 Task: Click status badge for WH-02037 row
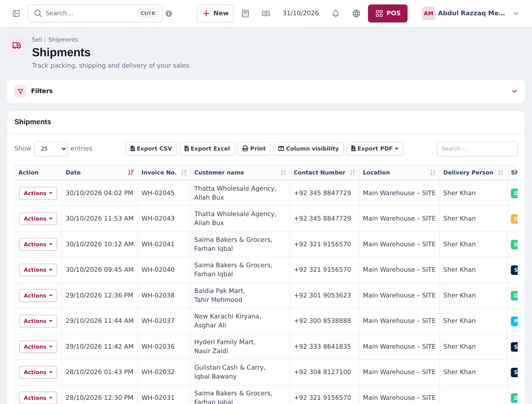tap(514, 321)
